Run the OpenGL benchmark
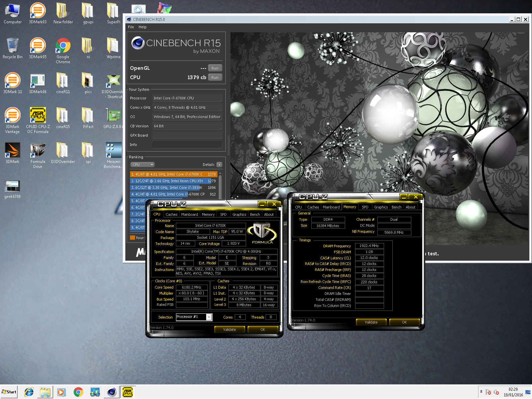This screenshot has width=532, height=399. coord(215,68)
